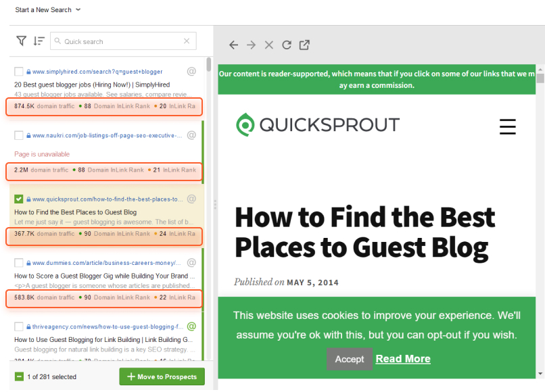Select 'How to Find the Best Places' result title
Screen dimensions: 545x392
click(76, 212)
